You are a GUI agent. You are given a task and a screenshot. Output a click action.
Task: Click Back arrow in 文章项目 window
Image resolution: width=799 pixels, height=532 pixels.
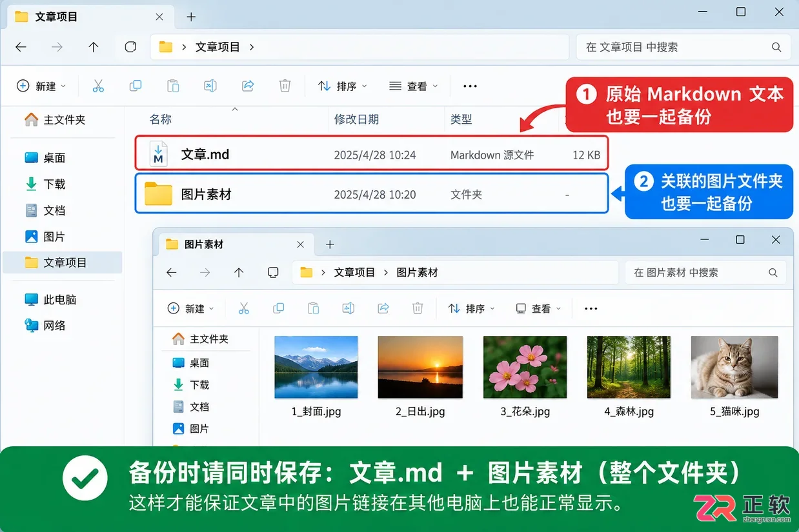[x=21, y=47]
